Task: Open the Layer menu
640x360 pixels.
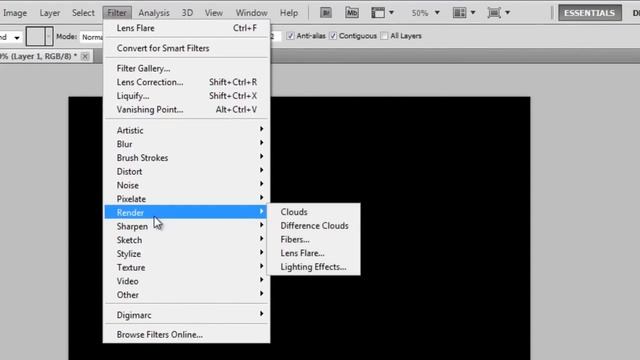Action: (50, 13)
